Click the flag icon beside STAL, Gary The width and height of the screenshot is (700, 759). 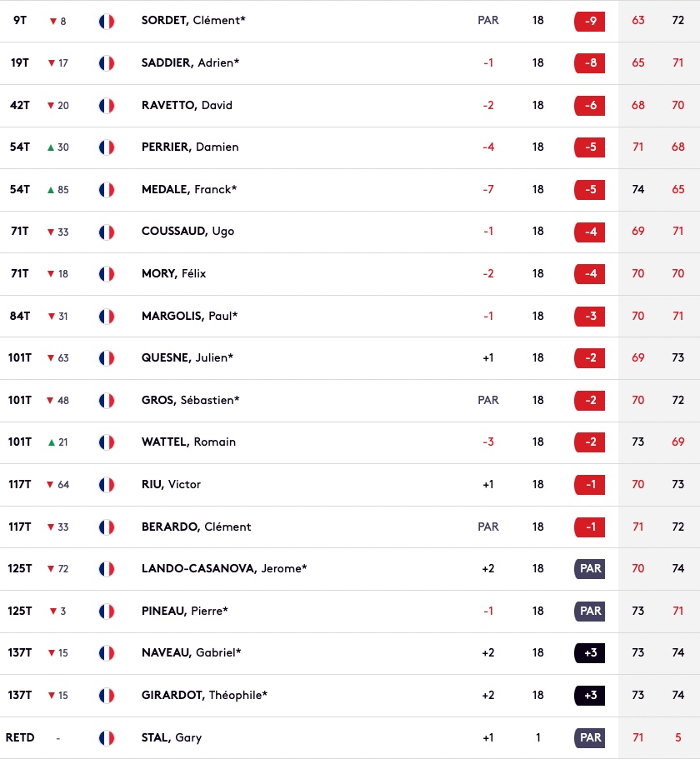point(106,738)
